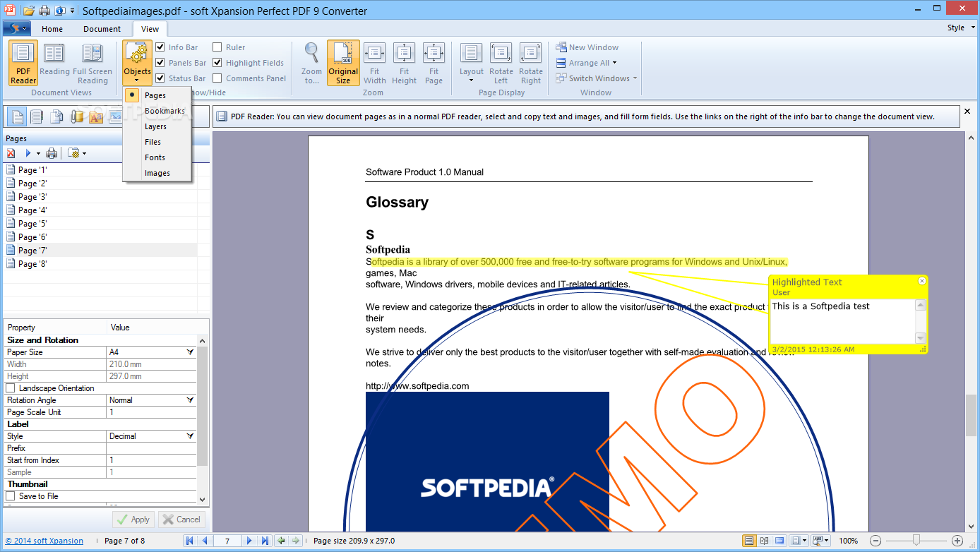Set zoom to Original Size
This screenshot has height=552, width=980.
[343, 64]
